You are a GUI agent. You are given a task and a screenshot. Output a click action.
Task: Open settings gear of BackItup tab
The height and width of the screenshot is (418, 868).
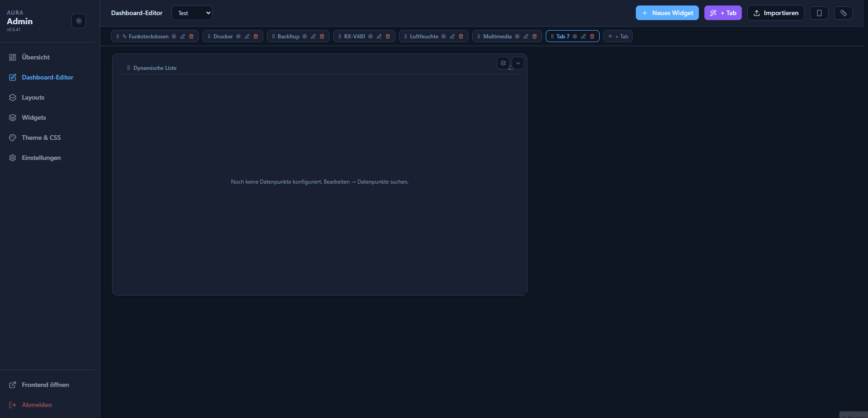305,37
